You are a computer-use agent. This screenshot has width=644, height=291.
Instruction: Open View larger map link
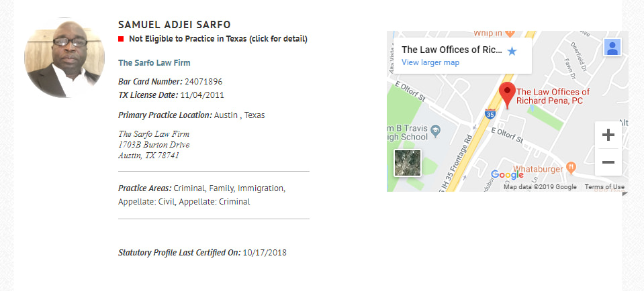tap(430, 62)
